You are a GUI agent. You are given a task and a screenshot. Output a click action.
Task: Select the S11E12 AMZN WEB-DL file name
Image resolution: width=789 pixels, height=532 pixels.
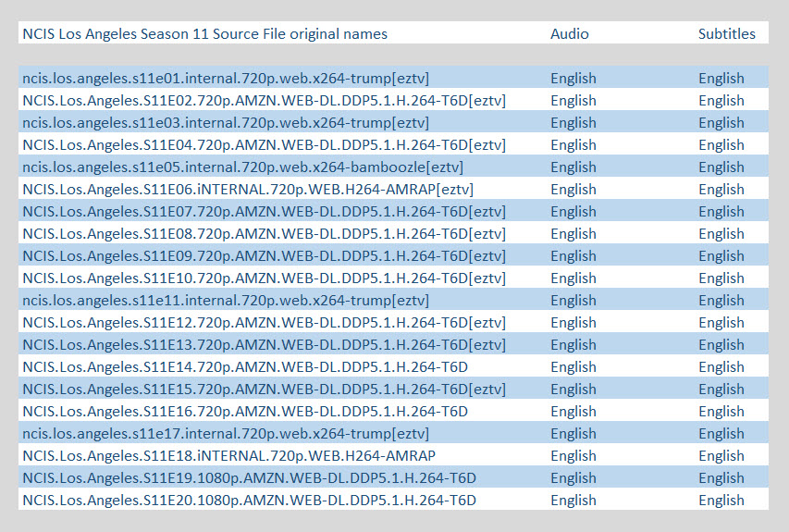tap(265, 323)
